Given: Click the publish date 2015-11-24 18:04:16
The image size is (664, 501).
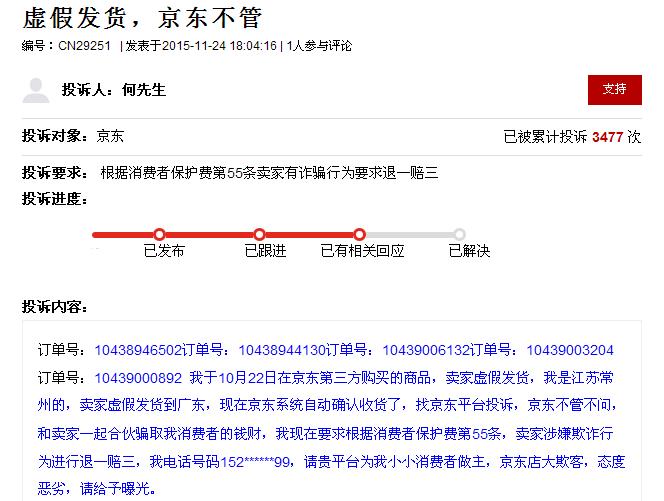Looking at the screenshot, I should [219, 46].
